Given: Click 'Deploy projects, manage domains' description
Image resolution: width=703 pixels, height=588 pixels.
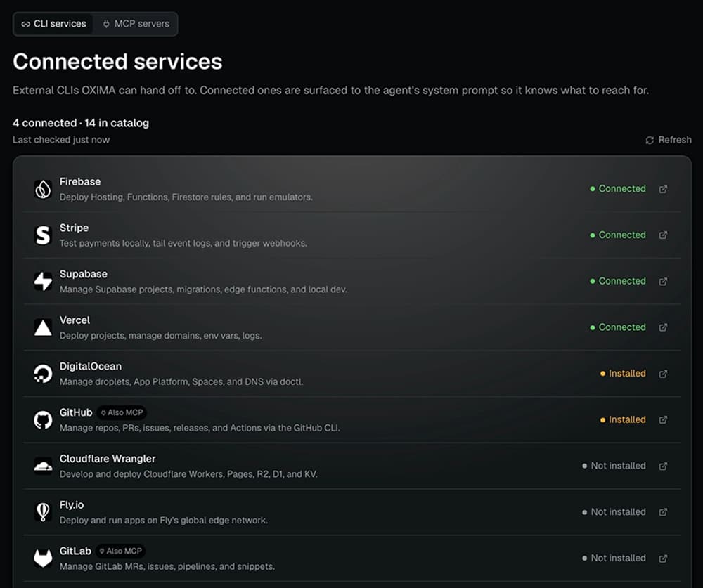Looking at the screenshot, I should pos(160,336).
